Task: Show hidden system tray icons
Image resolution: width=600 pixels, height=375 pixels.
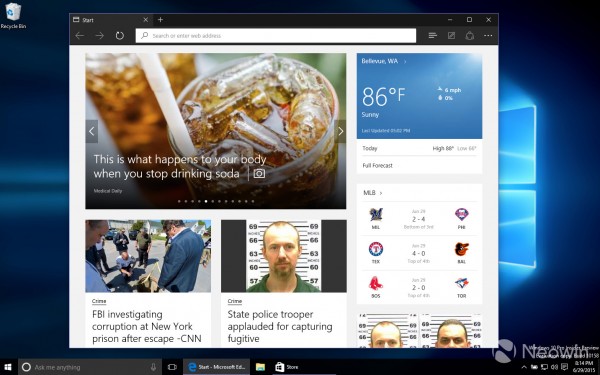Action: [x=524, y=367]
